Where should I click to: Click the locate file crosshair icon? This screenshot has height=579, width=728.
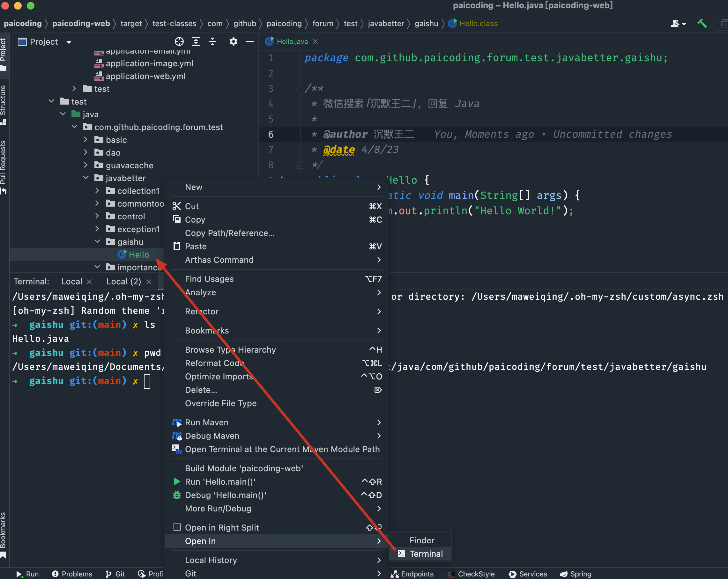pos(179,41)
